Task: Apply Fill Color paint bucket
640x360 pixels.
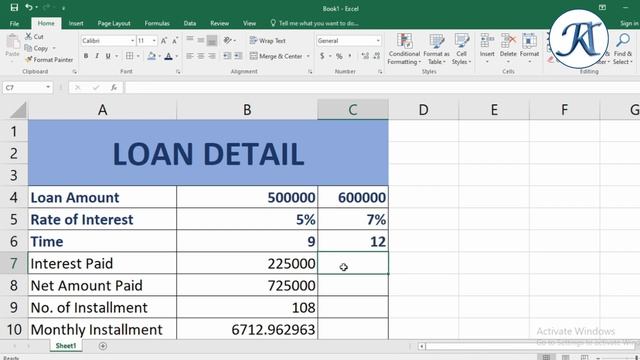Action: (151, 56)
